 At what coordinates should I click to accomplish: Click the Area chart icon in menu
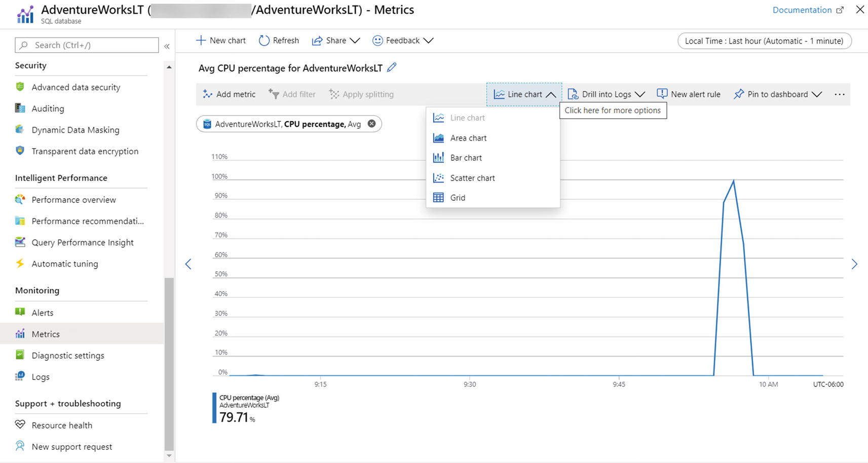(x=438, y=138)
